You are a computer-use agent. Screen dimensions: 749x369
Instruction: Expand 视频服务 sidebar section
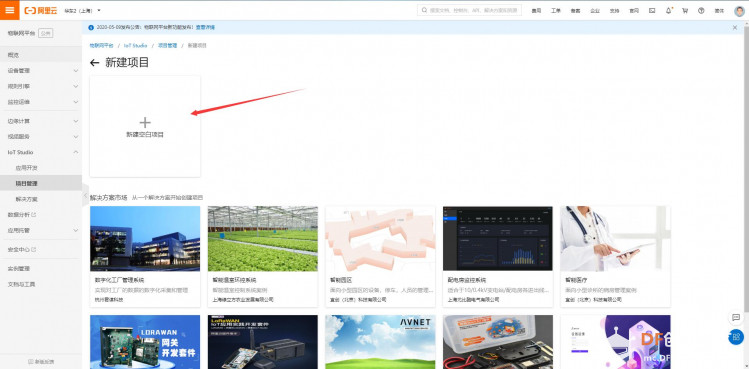coord(41,136)
